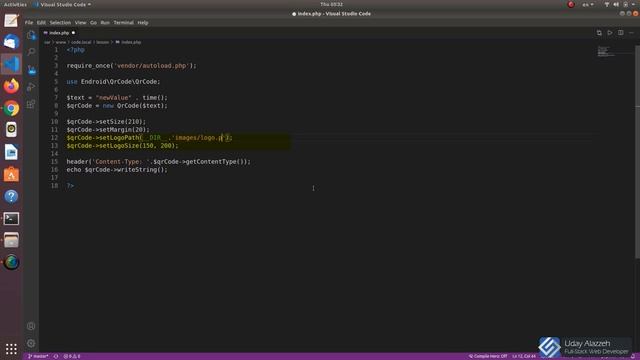Open Visual Studio Code app menu dropdown
The image size is (640, 360).
point(62,4)
